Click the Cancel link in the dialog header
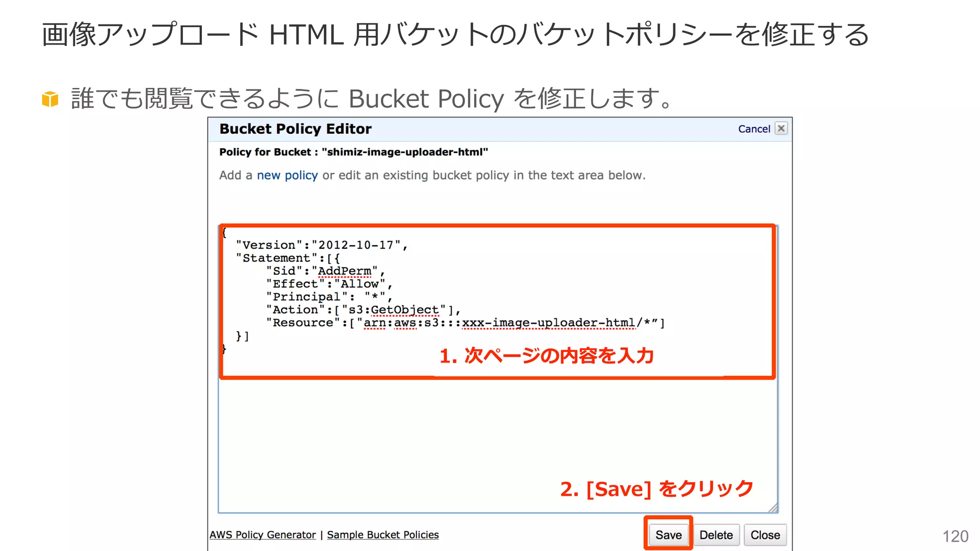Viewport: 980px width, 551px height. tap(754, 129)
